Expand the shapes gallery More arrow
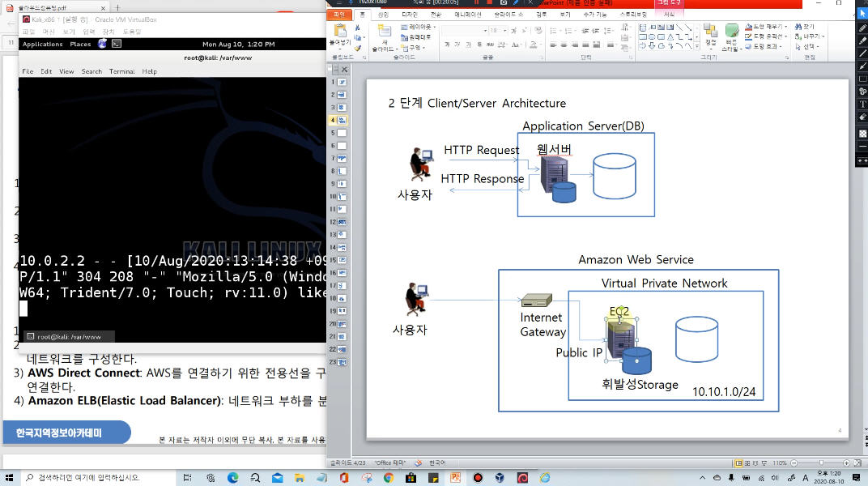This screenshot has height=486, width=868. (x=696, y=46)
